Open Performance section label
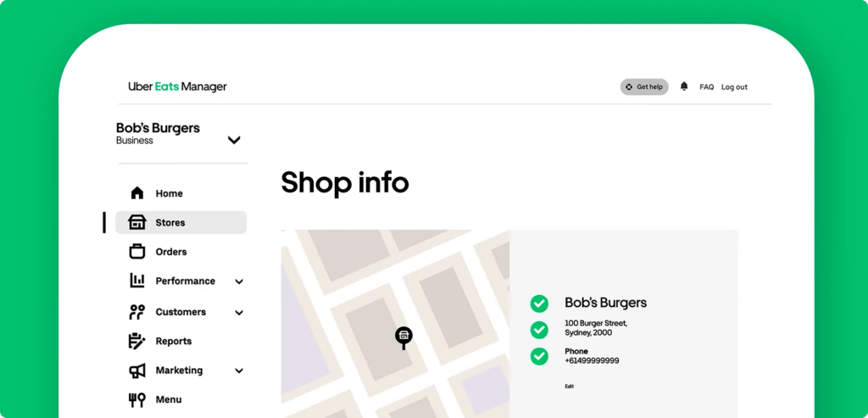This screenshot has height=418, width=868. tap(186, 281)
